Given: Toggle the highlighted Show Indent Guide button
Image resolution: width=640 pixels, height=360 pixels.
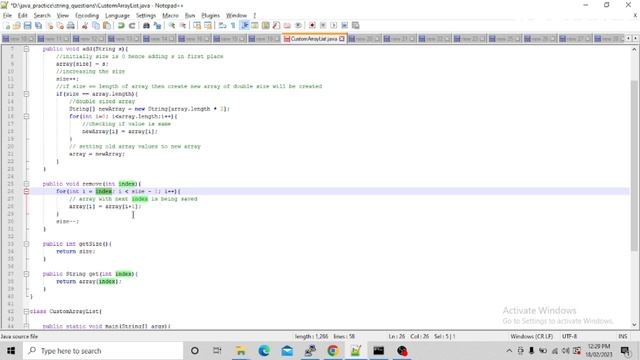Looking at the screenshot, I should pyautogui.click(x=244, y=25).
